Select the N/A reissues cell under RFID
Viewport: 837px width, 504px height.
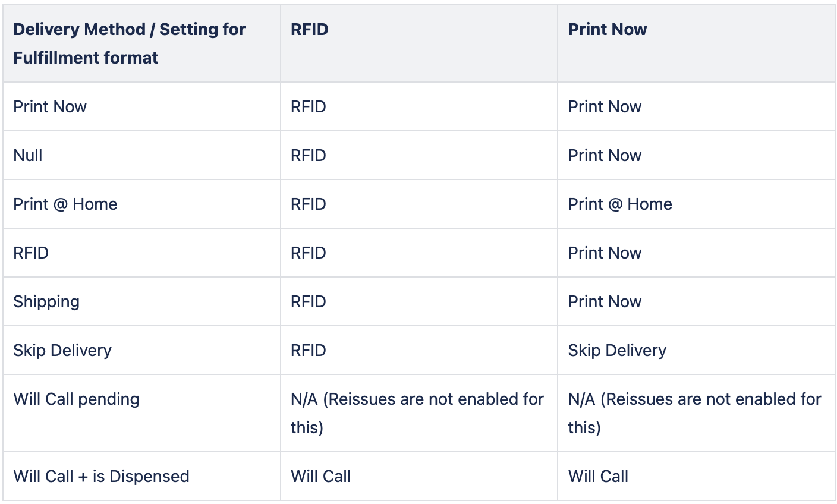click(417, 413)
